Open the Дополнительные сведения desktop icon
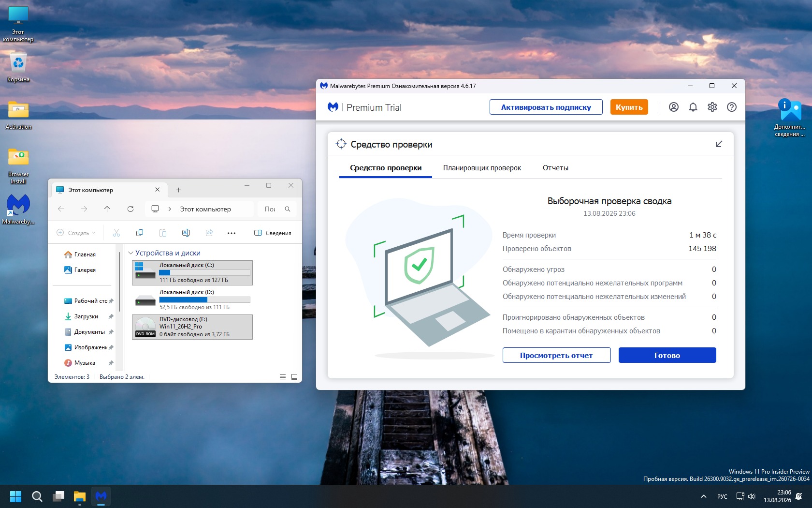Image resolution: width=812 pixels, height=508 pixels. 790,118
